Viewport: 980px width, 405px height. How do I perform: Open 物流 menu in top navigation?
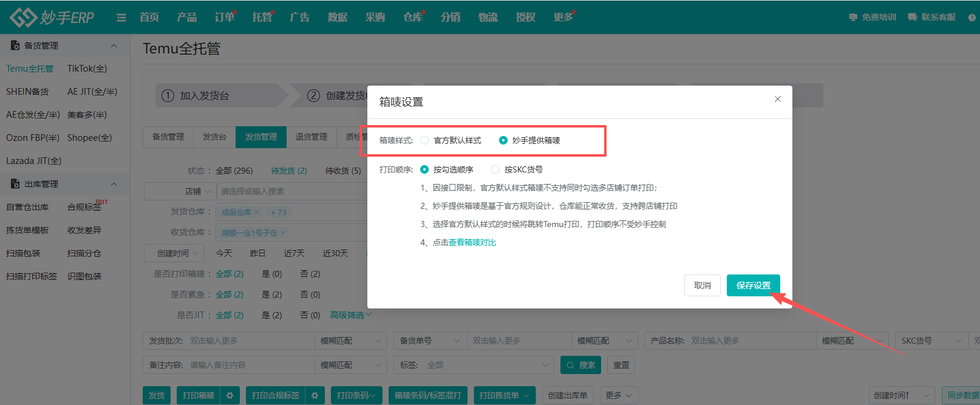488,17
